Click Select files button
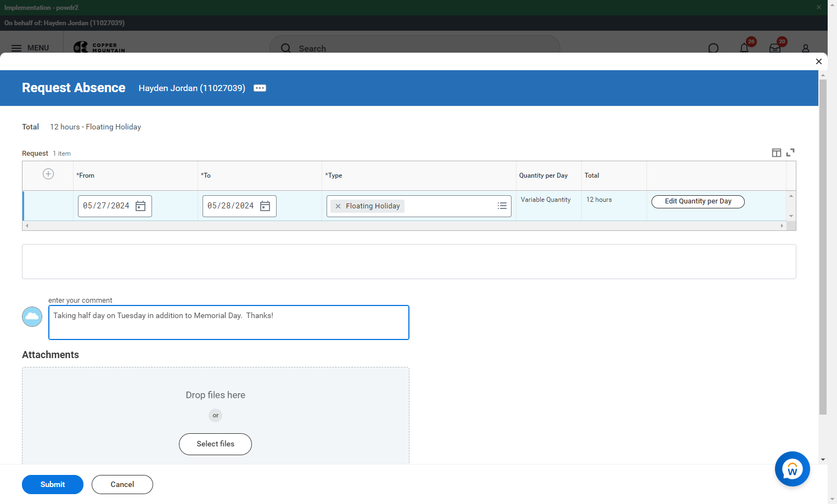The height and width of the screenshot is (504, 837). tap(216, 444)
